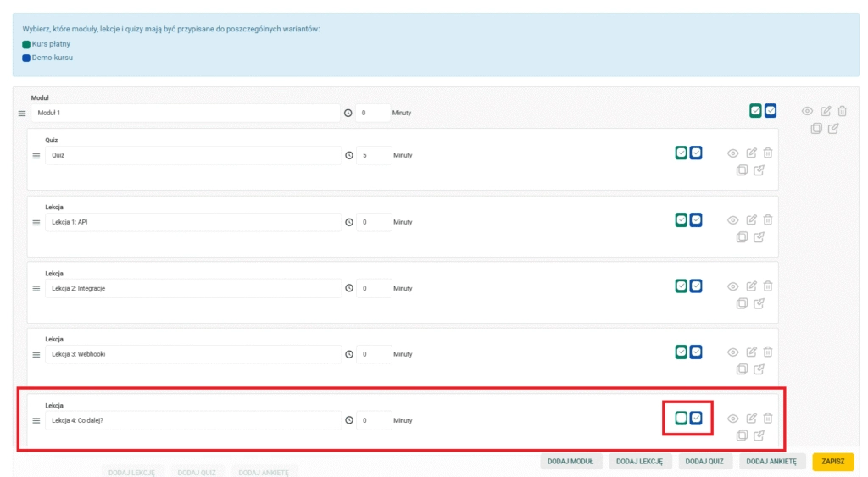The image size is (868, 477).
Task: Click the Lekcja 3: Webhooki name field
Action: click(193, 354)
